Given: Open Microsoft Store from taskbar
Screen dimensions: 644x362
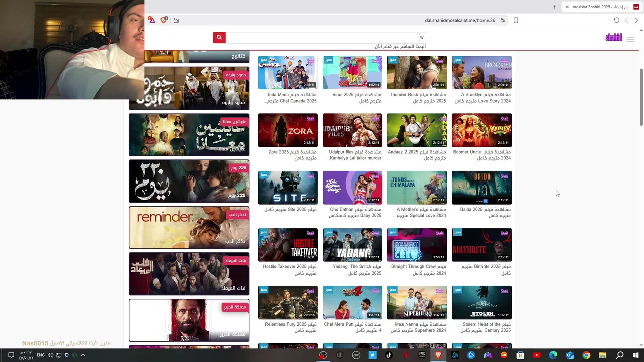Looking at the screenshot, I should click(x=521, y=355).
